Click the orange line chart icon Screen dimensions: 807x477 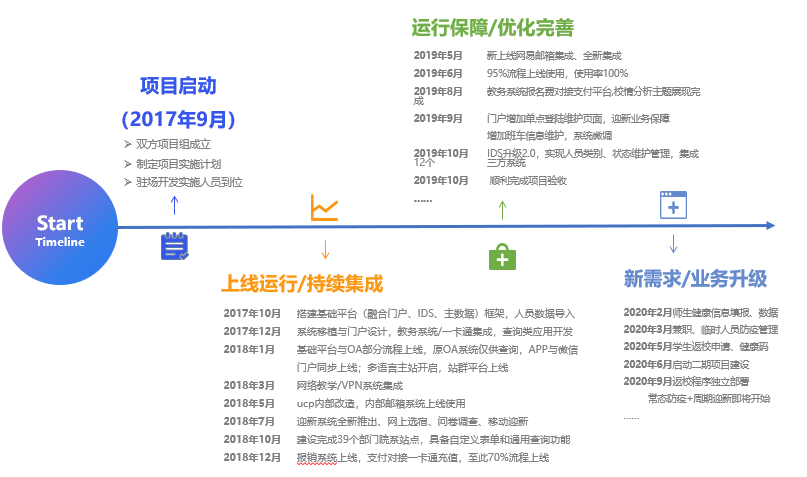click(324, 207)
